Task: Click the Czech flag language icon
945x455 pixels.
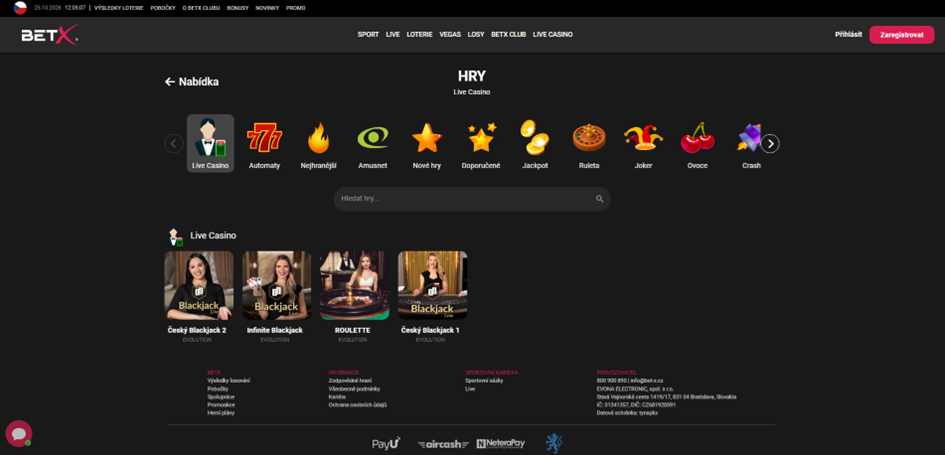Action: 20,8
